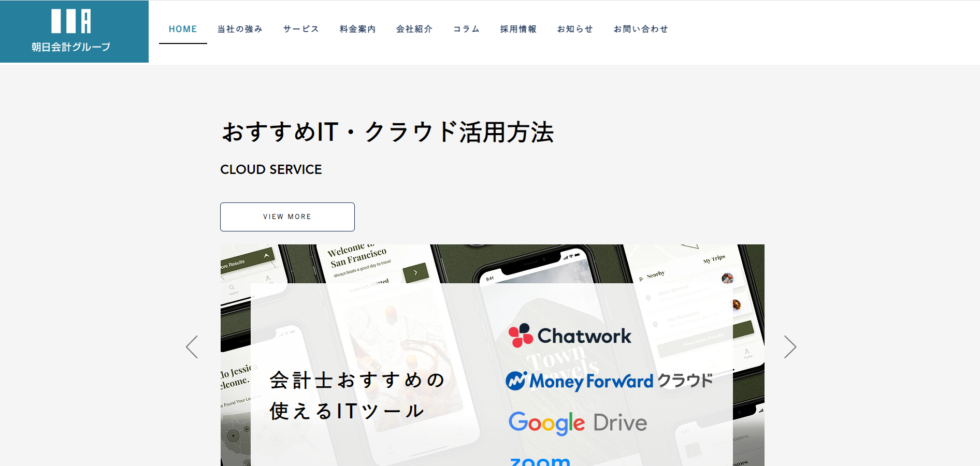Screen dimensions: 980x466
Task: Click the Chatwork logo in the slide
Action: click(x=570, y=336)
